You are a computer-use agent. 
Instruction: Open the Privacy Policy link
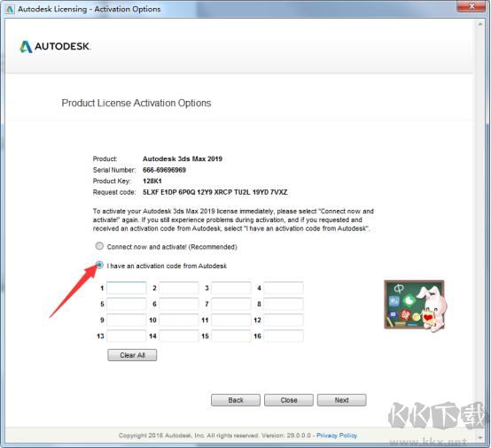pyautogui.click(x=337, y=436)
